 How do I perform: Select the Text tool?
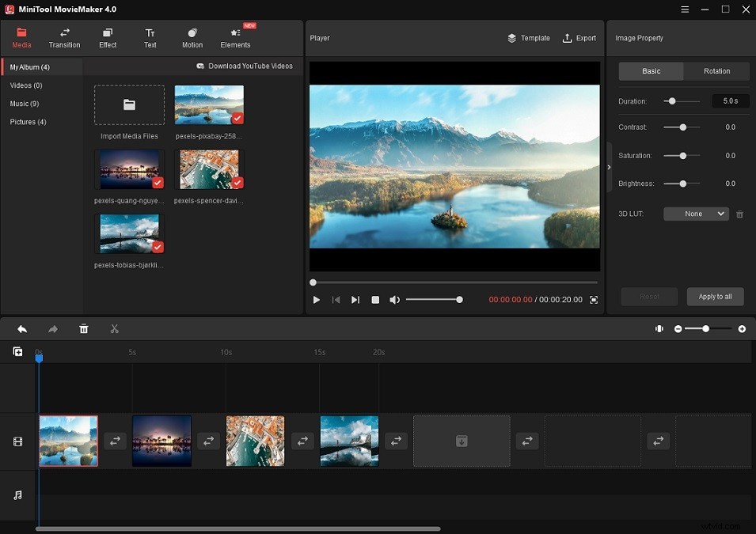[150, 37]
